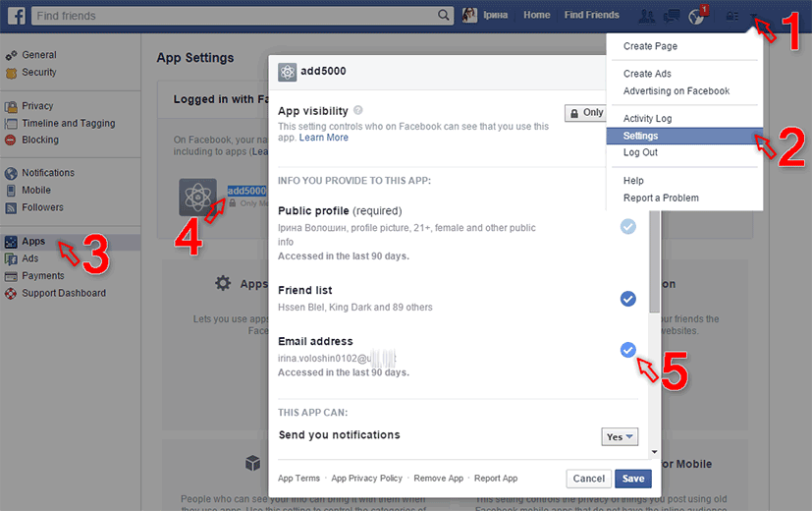Click the Apps icon in sidebar
This screenshot has height=511, width=812.
11,242
